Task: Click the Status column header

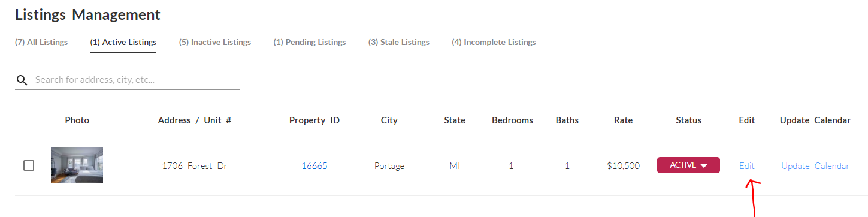Action: coord(688,120)
